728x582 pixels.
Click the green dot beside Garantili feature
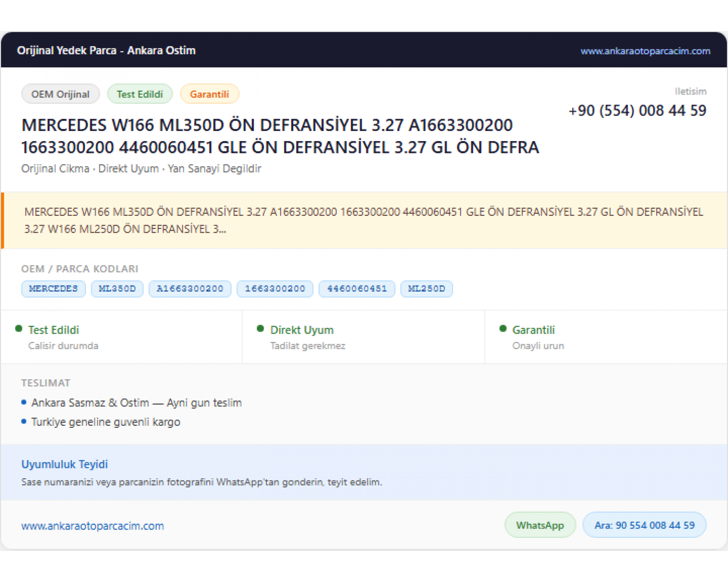[503, 329]
